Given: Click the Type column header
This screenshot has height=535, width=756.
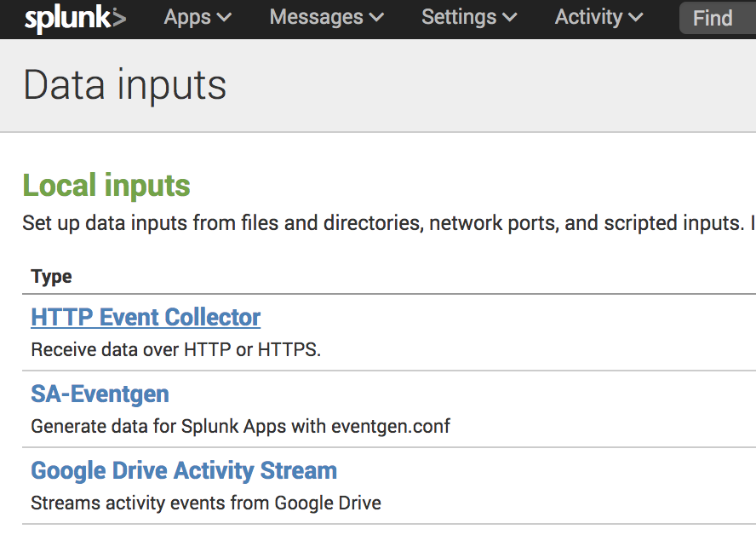Looking at the screenshot, I should pyautogui.click(x=51, y=276).
